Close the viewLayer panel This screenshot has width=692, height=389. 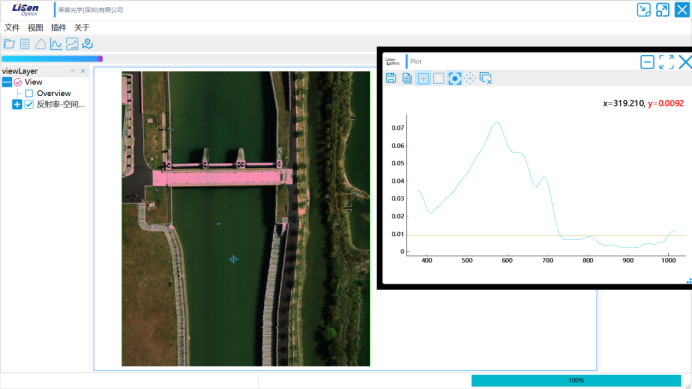pyautogui.click(x=83, y=71)
